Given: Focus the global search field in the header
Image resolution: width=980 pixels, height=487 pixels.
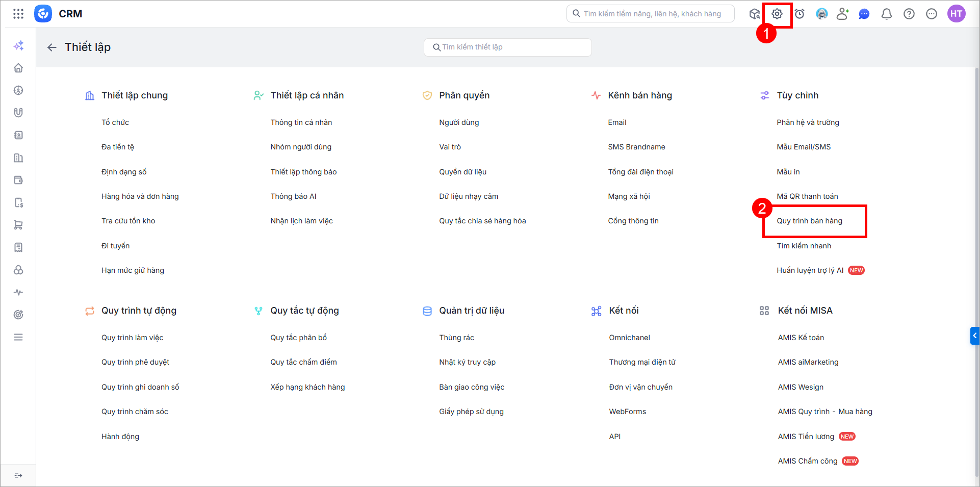Looking at the screenshot, I should pos(650,14).
